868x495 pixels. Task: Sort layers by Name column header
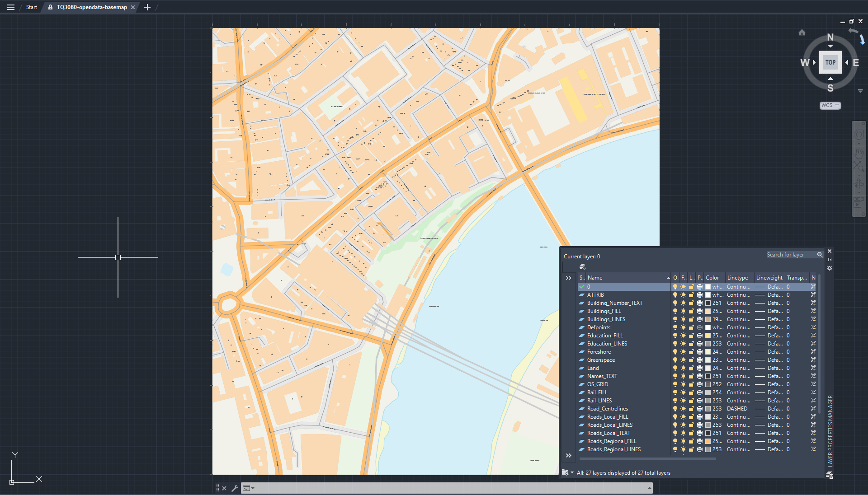628,278
